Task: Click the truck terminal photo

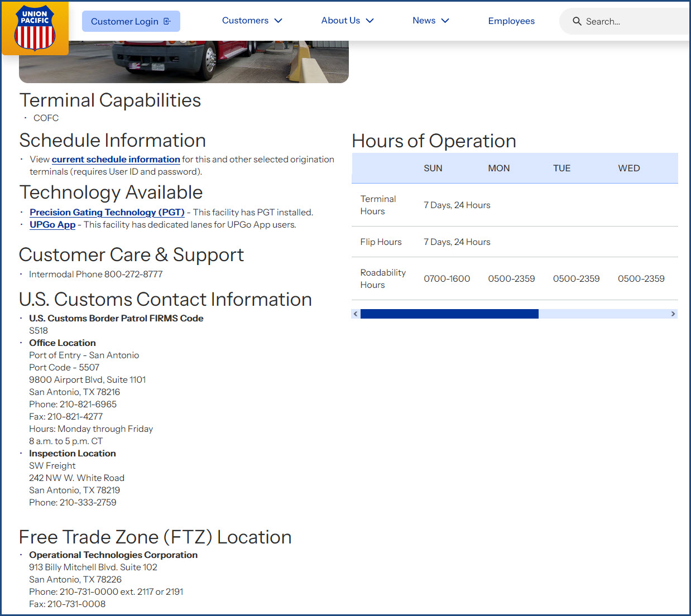Action: point(184,61)
